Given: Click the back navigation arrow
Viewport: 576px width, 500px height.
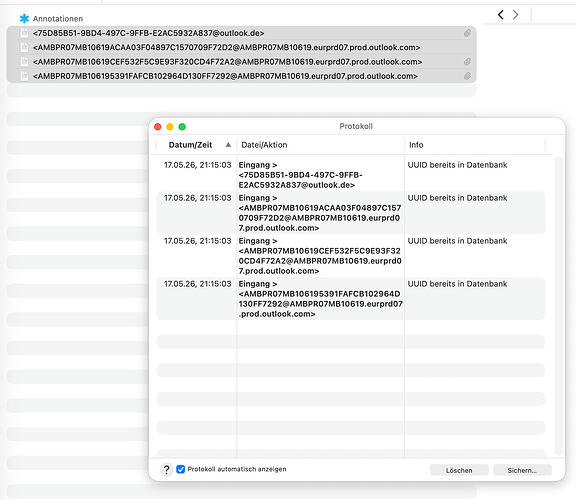Looking at the screenshot, I should [x=501, y=15].
